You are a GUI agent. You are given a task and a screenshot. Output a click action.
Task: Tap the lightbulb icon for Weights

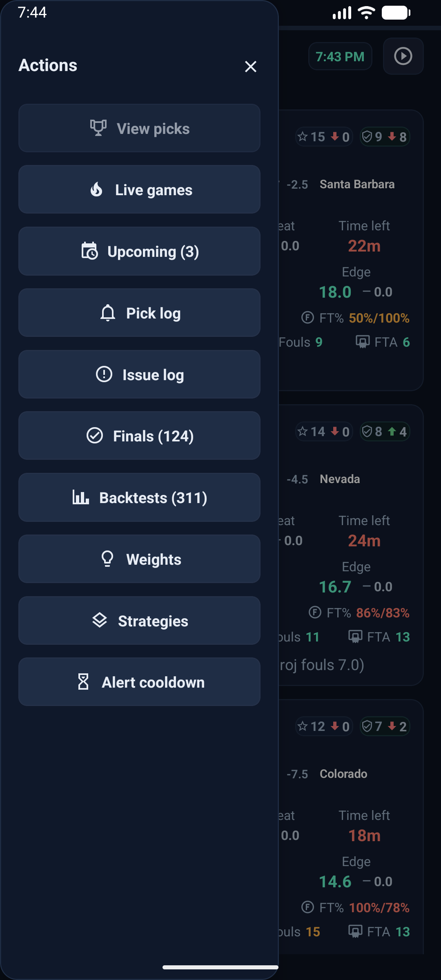107,559
